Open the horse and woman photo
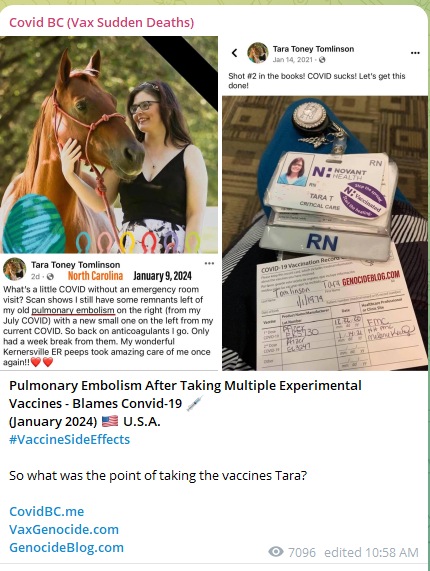This screenshot has width=430, height=571. click(x=109, y=145)
